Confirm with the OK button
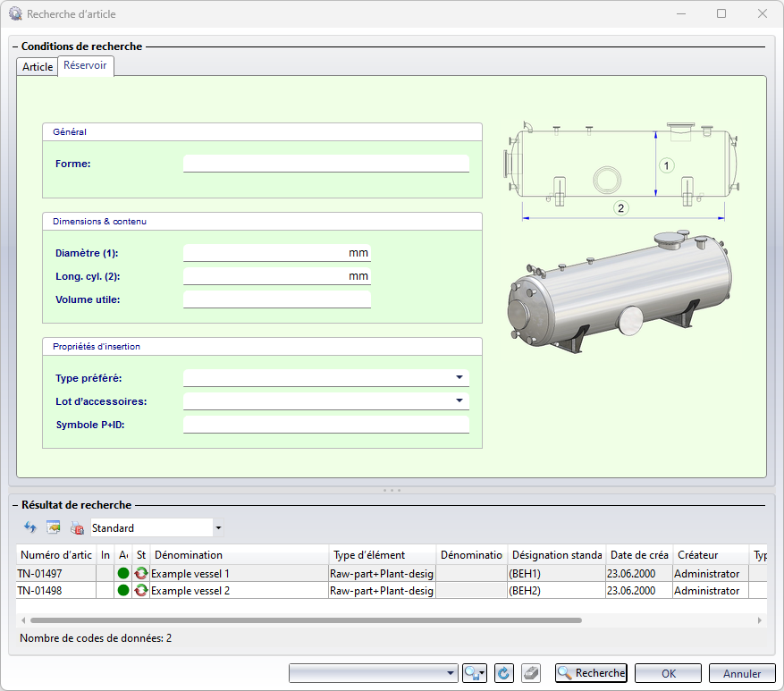The height and width of the screenshot is (691, 784). click(668, 673)
